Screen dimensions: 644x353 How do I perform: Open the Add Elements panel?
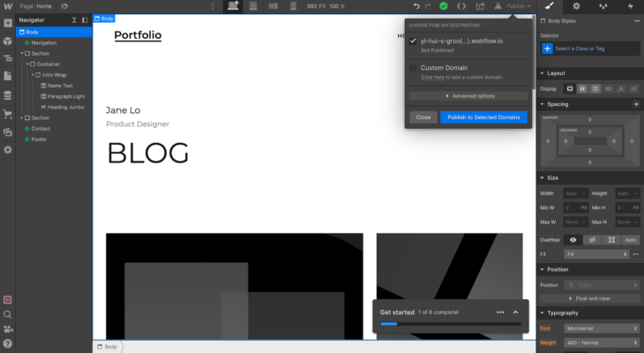(7, 23)
